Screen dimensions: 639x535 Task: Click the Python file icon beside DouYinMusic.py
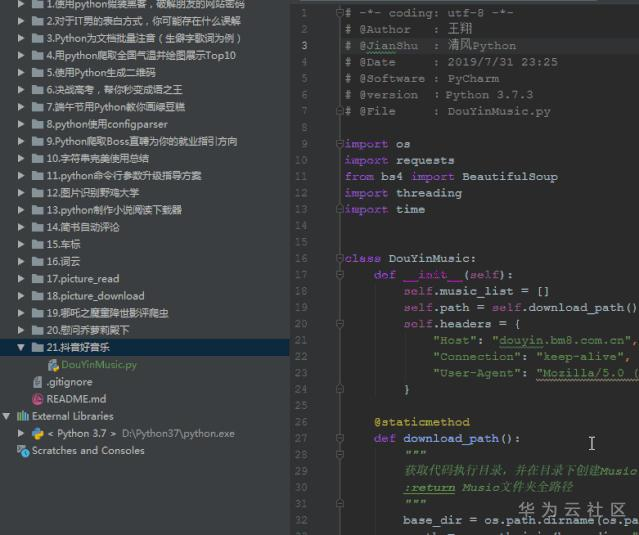coord(53,365)
